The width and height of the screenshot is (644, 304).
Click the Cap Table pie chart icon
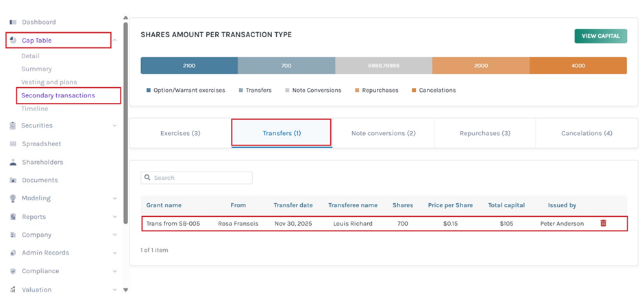tap(13, 40)
